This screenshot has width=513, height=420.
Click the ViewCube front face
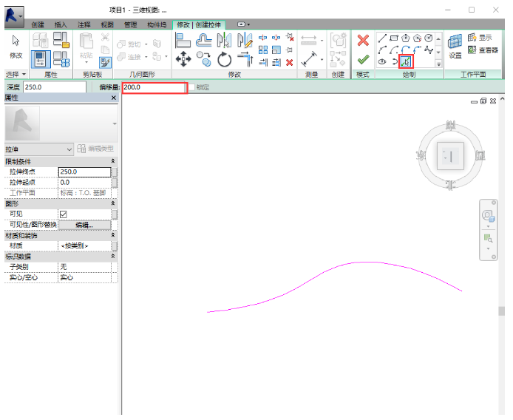pyautogui.click(x=449, y=156)
